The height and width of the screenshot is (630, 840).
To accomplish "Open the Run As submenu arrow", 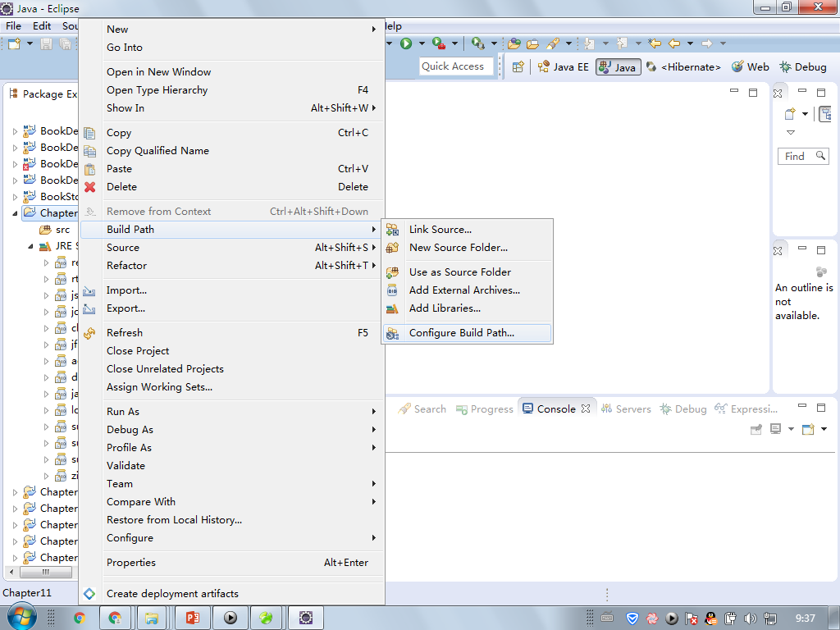I will (374, 412).
